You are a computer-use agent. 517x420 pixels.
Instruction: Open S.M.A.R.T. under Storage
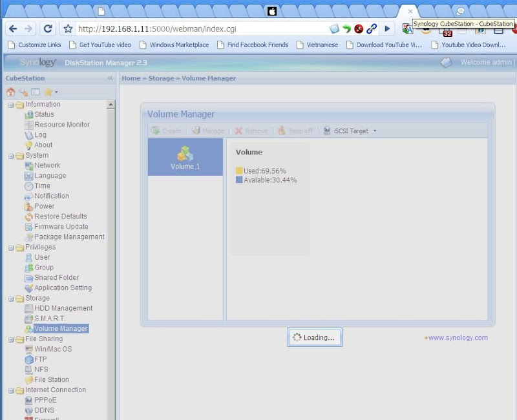click(x=49, y=318)
